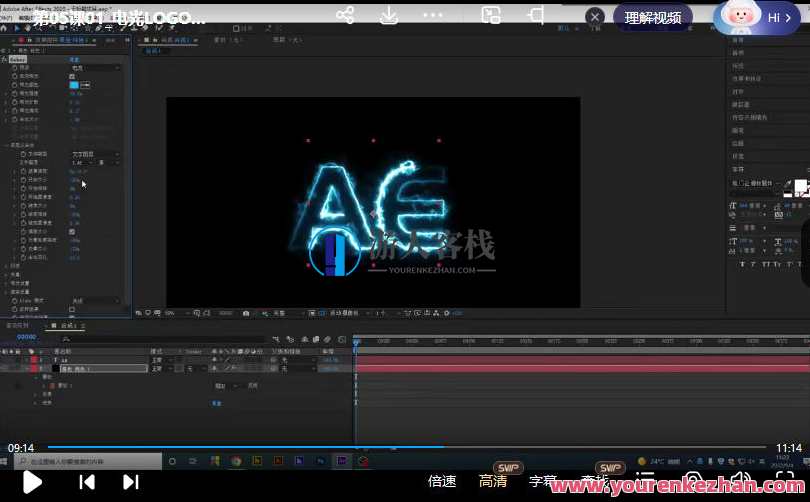810x502 pixels.
Task: Click the Windows taskbar search box
Action: click(x=88, y=461)
